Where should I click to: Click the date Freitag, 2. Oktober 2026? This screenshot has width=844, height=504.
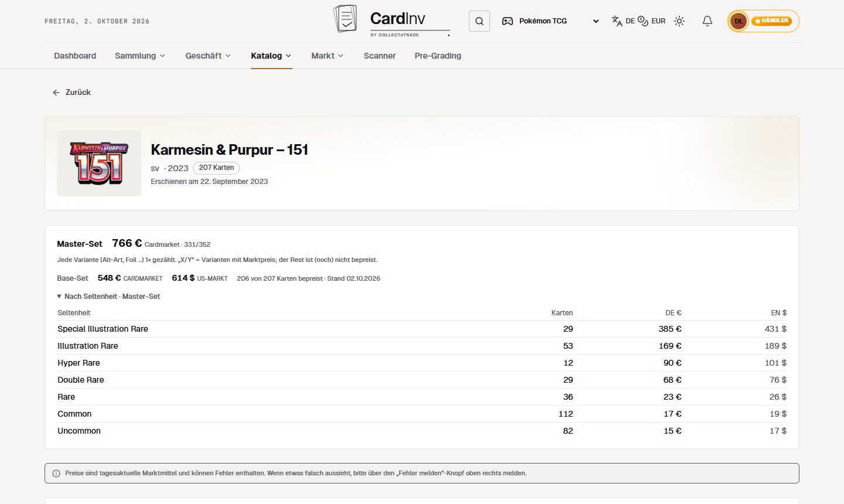point(97,21)
